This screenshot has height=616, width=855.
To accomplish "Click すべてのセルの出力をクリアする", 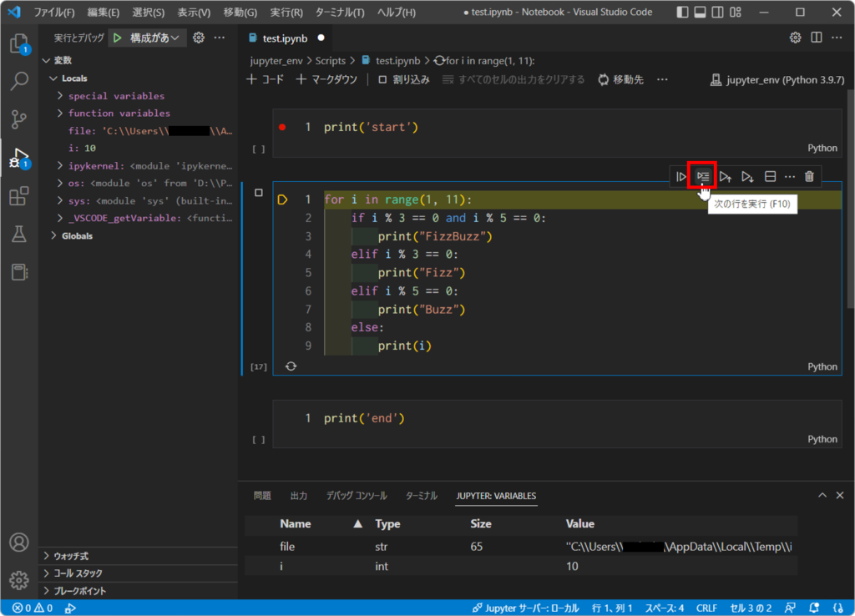I will coord(514,79).
